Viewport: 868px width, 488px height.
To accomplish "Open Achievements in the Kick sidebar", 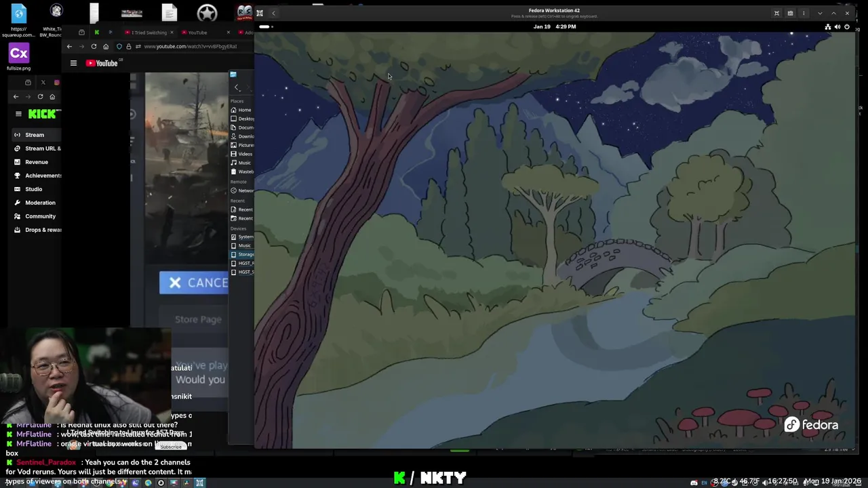I will click(37, 176).
